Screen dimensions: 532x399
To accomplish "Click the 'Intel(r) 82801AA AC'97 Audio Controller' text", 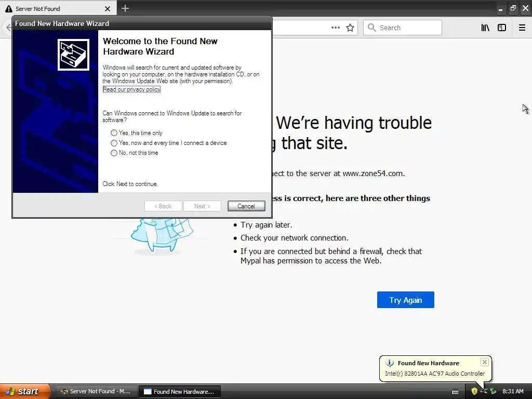I will tap(435, 374).
